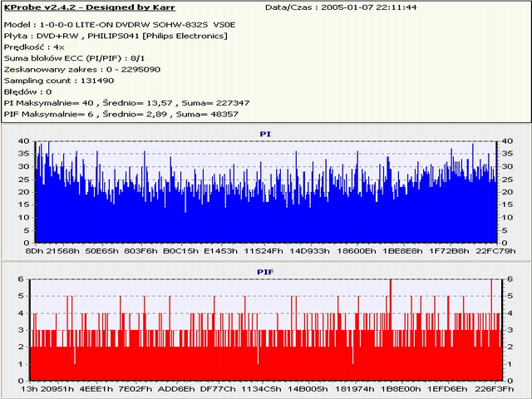532x399 pixels.
Task: Click the 'Błędów : 0' line
Action: [27, 92]
